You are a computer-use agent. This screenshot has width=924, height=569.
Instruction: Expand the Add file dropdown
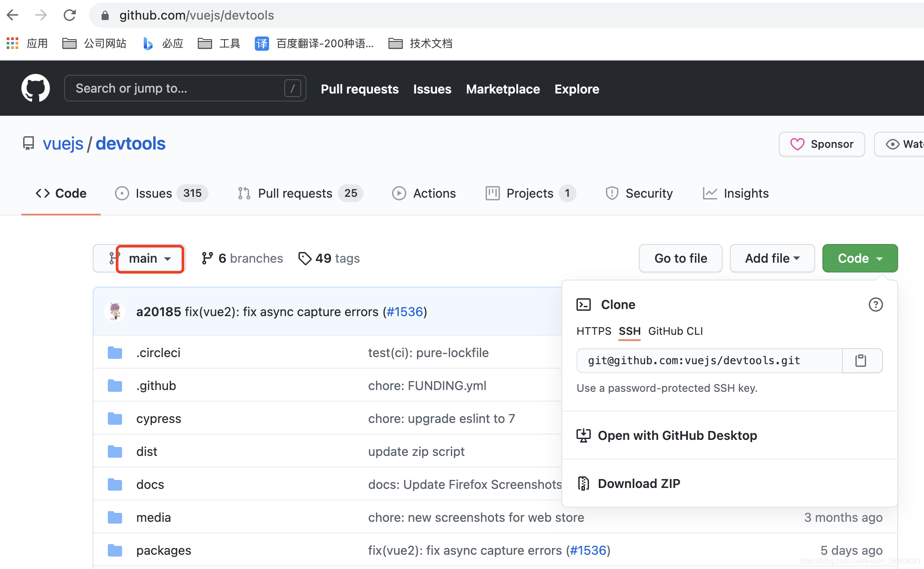pyautogui.click(x=772, y=258)
